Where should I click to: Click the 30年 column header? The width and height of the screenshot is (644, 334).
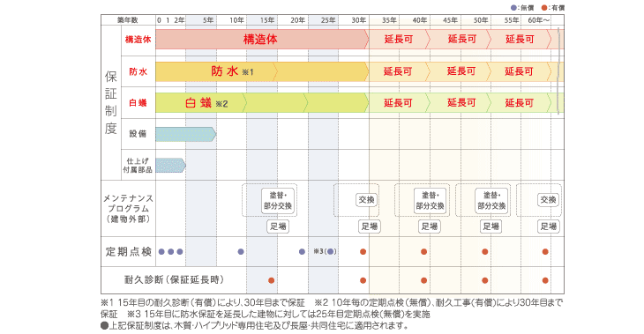pyautogui.click(x=358, y=20)
